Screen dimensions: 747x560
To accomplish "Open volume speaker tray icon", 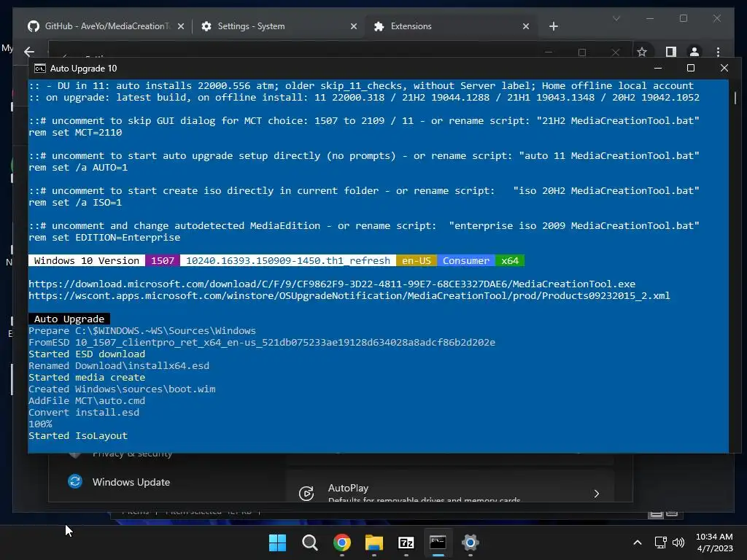I will pos(678,542).
